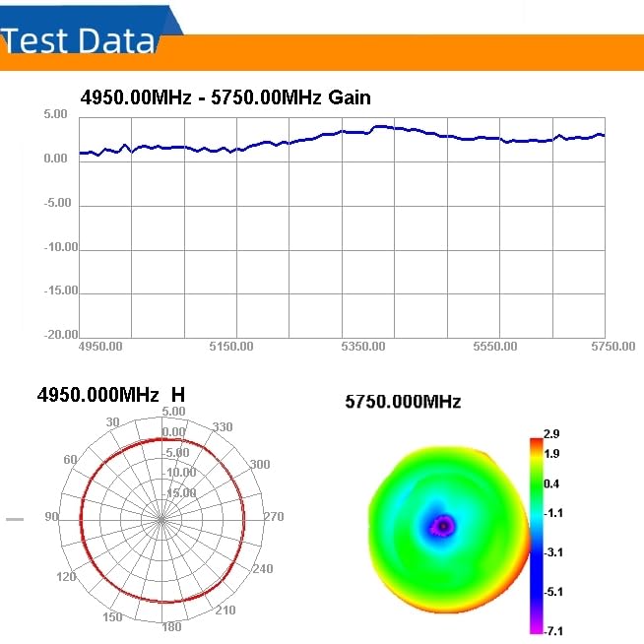Screen dimensions: 644x644
Task: Click the 60 degree polar label
Action: coord(70,459)
